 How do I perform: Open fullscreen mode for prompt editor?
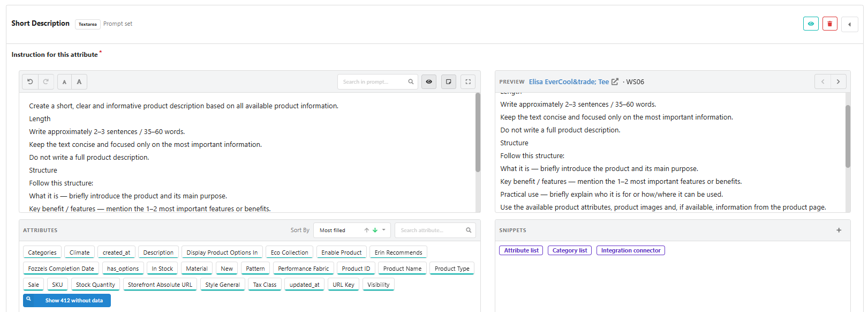coord(468,81)
